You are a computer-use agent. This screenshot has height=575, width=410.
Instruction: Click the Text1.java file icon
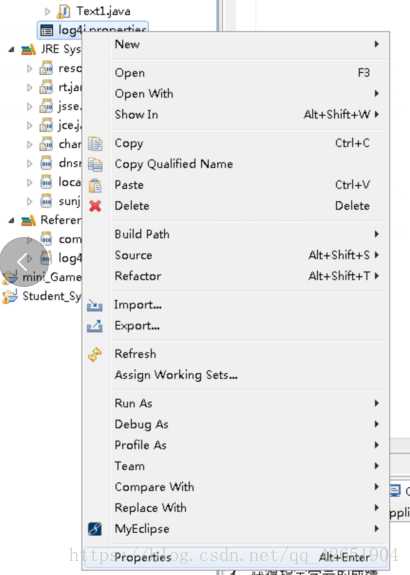pos(64,11)
